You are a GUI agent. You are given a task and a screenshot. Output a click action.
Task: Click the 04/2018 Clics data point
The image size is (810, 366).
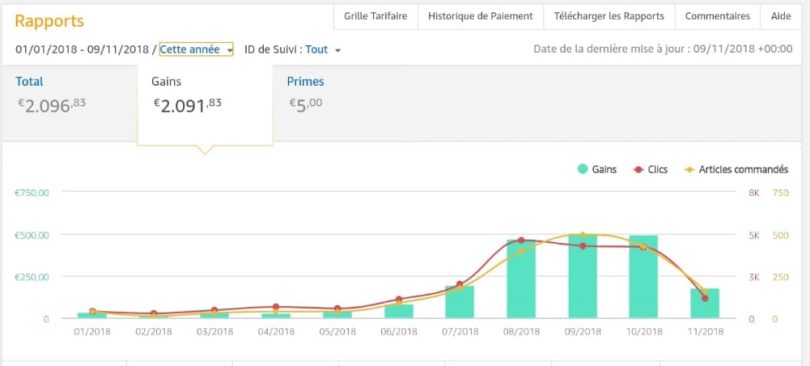pos(276,307)
